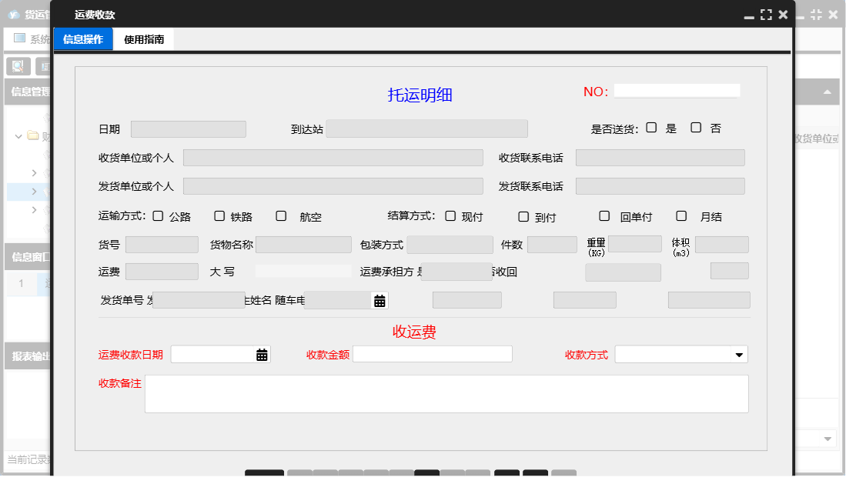Collapse the 财 folder node in the tree
The height and width of the screenshot is (504, 846).
[17, 136]
